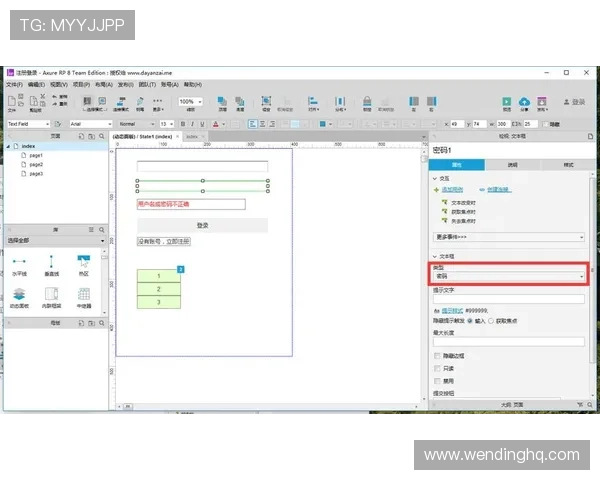Select the Dynamic Panel (动态面板) widget
The width and height of the screenshot is (600, 480).
click(19, 297)
